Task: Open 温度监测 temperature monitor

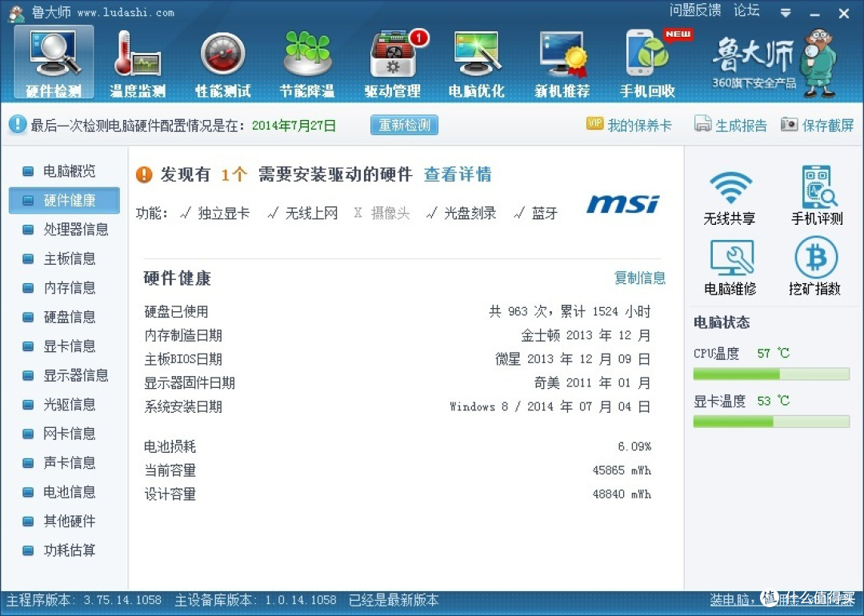Action: pos(138,62)
